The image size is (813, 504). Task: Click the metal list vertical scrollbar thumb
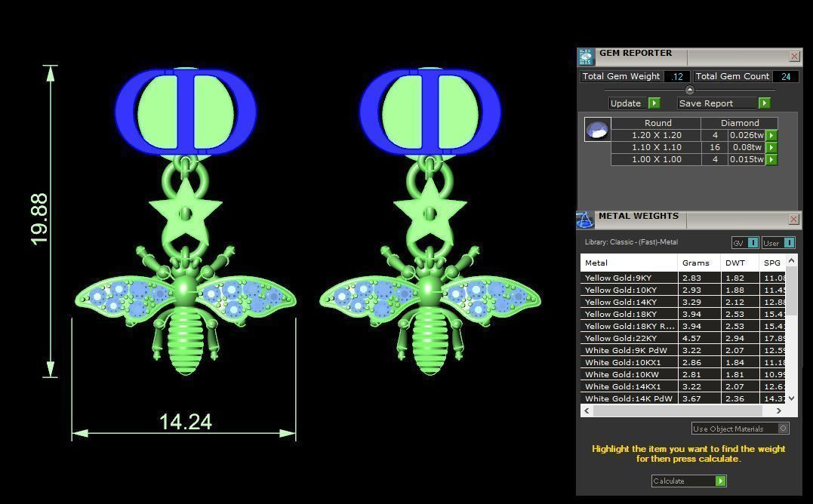tap(791, 290)
